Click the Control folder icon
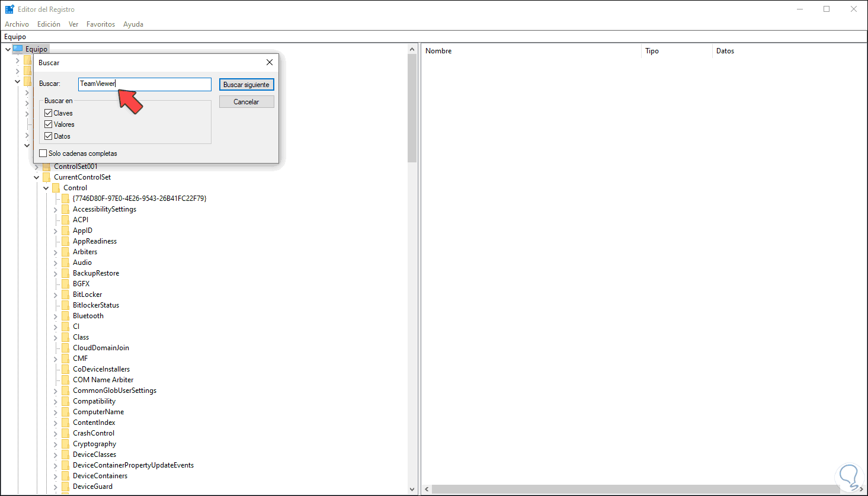This screenshot has height=496, width=868. 56,188
